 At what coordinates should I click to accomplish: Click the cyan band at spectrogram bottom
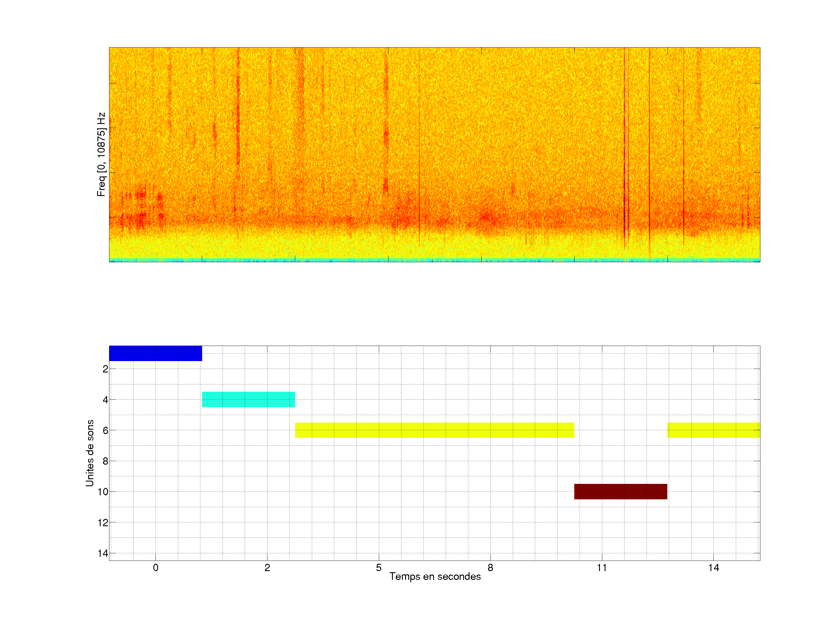click(x=434, y=260)
